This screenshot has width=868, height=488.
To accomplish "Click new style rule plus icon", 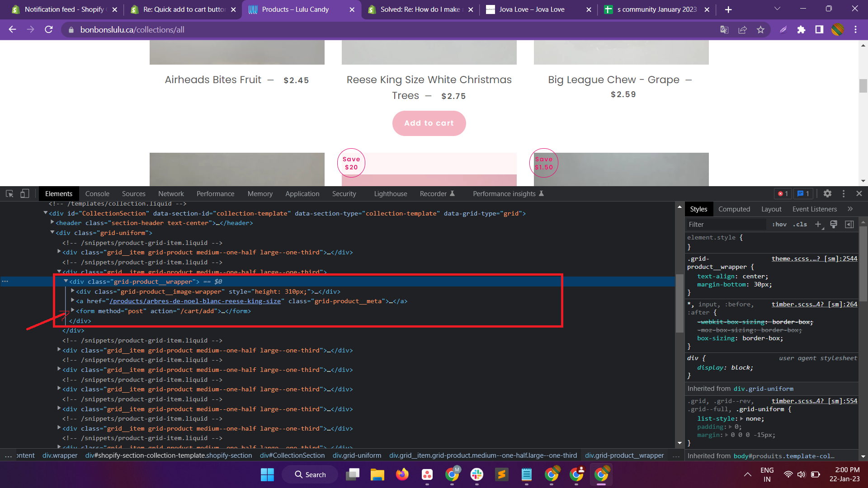I will (818, 224).
